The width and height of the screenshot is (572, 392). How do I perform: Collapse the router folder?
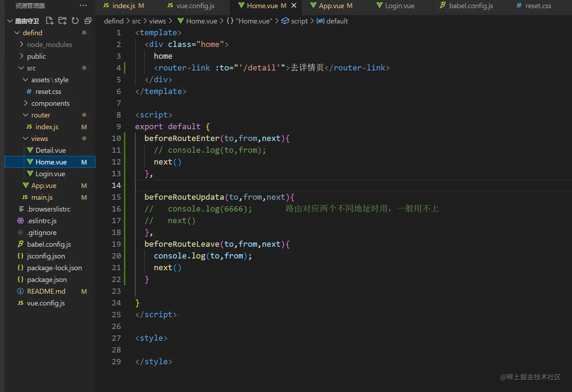coord(26,115)
